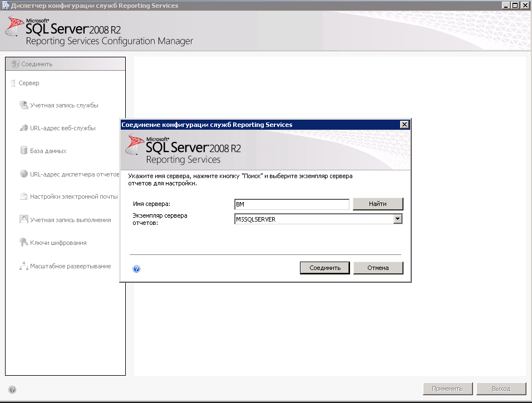The height and width of the screenshot is (403, 532).
Task: Focus the Имя сервера text field
Action: pos(292,204)
